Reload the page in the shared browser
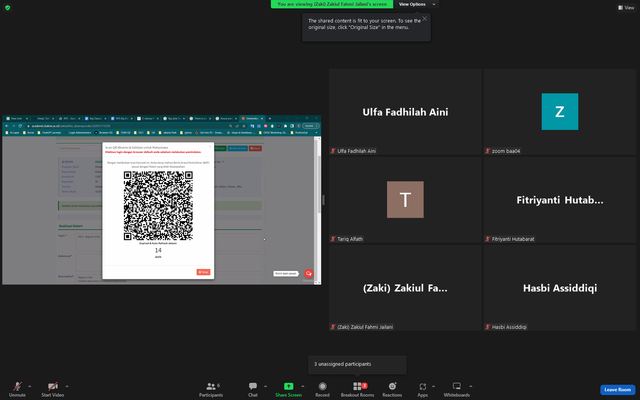This screenshot has width=640, height=400. tap(20, 126)
